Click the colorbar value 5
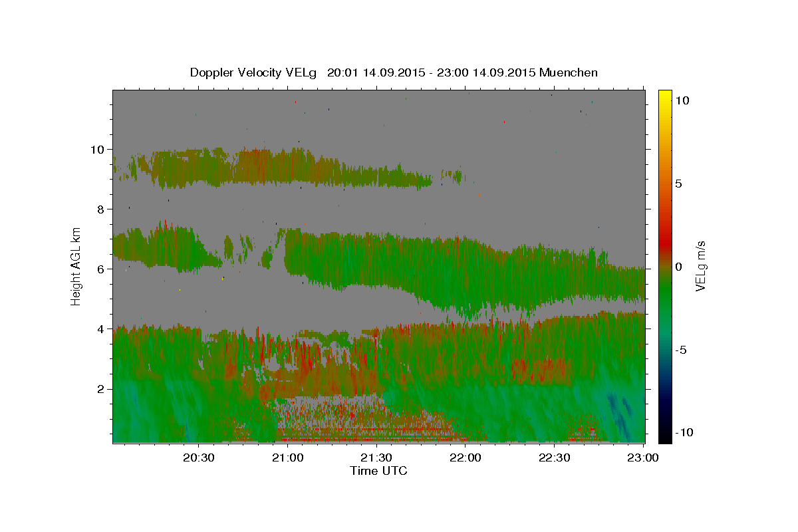The height and width of the screenshot is (532, 798). 680,184
